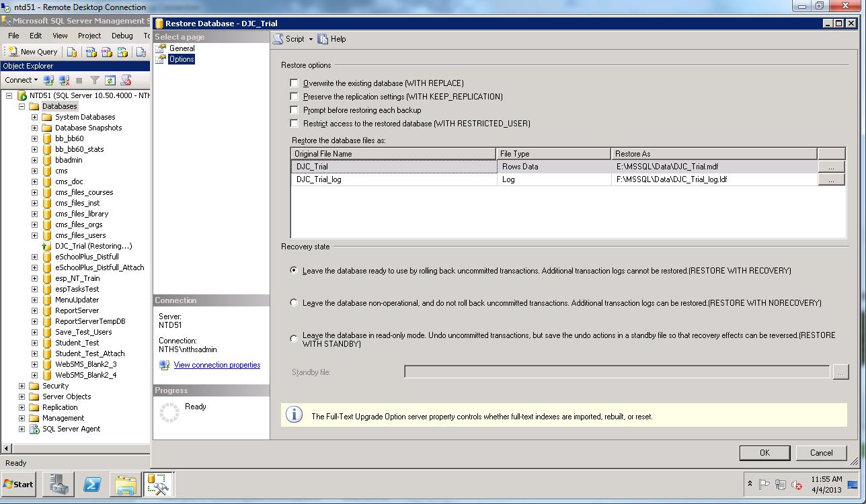866x504 pixels.
Task: Click the taskbar clock showing 11:55 AM
Action: (x=826, y=485)
